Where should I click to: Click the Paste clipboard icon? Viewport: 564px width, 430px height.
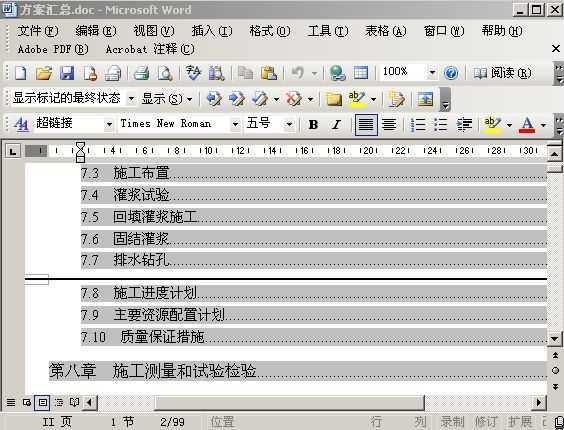click(269, 73)
